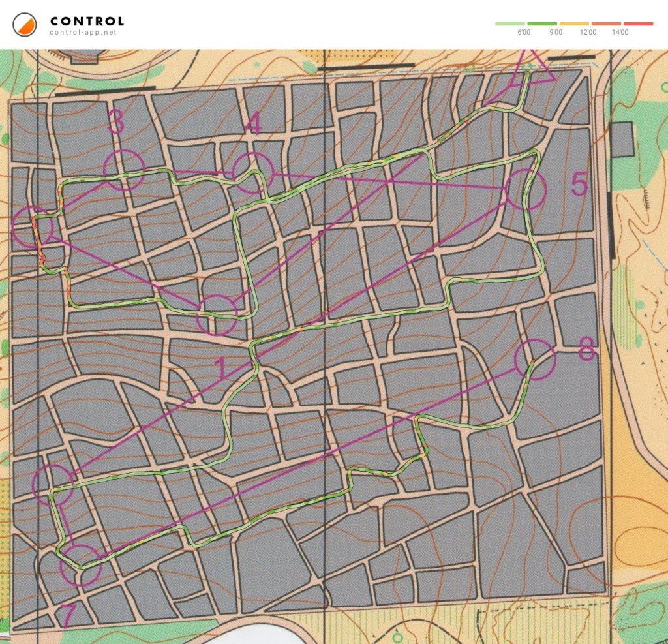The width and height of the screenshot is (668, 644).
Task: Choose the red pace legend bar
Action: 638,23
